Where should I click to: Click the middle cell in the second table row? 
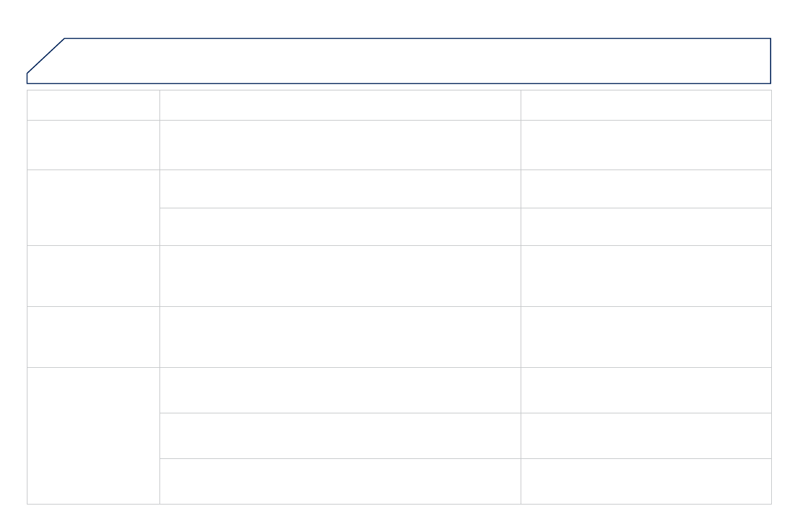(340, 145)
